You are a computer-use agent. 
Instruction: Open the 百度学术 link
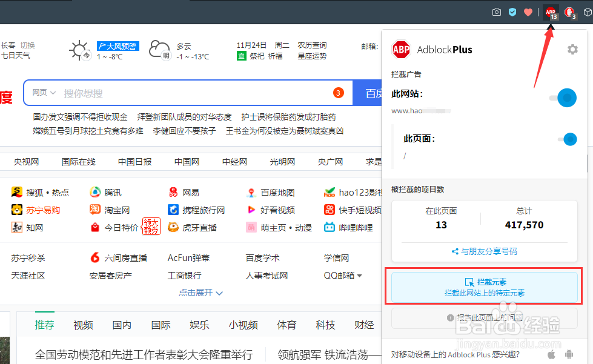(262, 258)
